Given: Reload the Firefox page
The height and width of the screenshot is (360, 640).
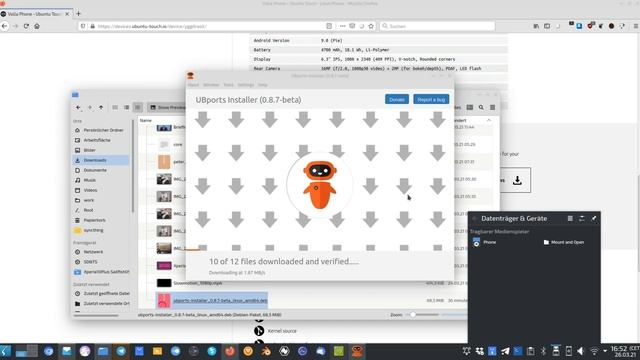Looking at the screenshot, I should click(x=26, y=26).
